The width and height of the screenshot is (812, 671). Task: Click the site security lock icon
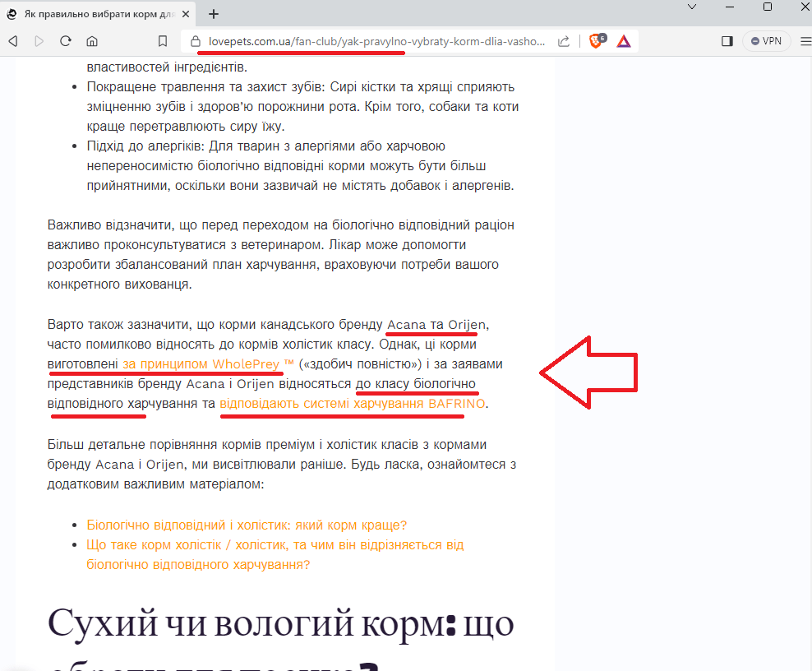[195, 41]
